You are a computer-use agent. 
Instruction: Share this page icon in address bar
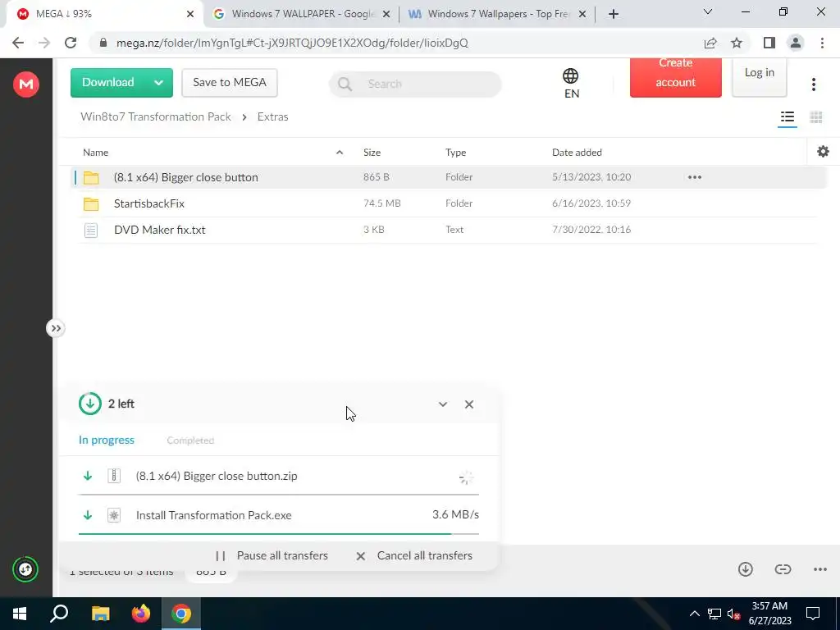point(710,43)
